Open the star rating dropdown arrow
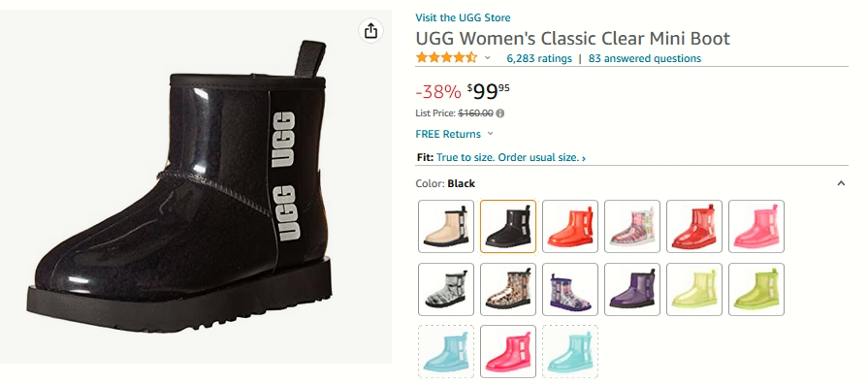This screenshot has width=868, height=384. [x=488, y=57]
